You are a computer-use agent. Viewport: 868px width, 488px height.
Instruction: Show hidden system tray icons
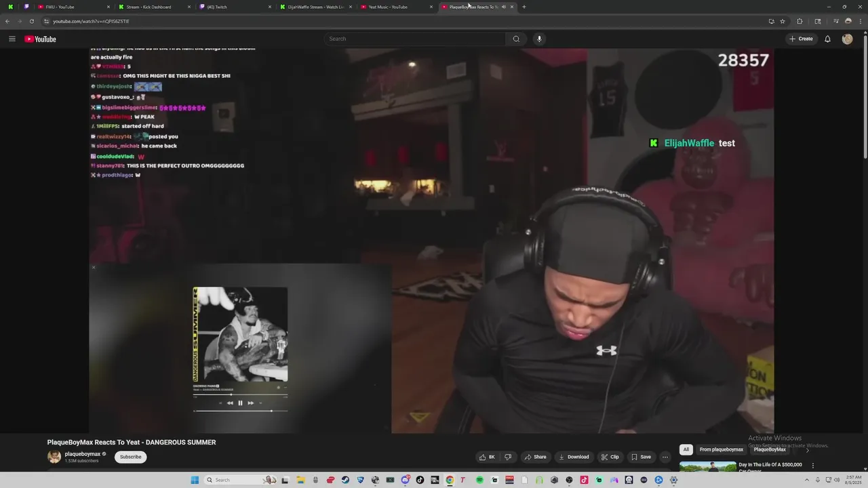point(807,480)
